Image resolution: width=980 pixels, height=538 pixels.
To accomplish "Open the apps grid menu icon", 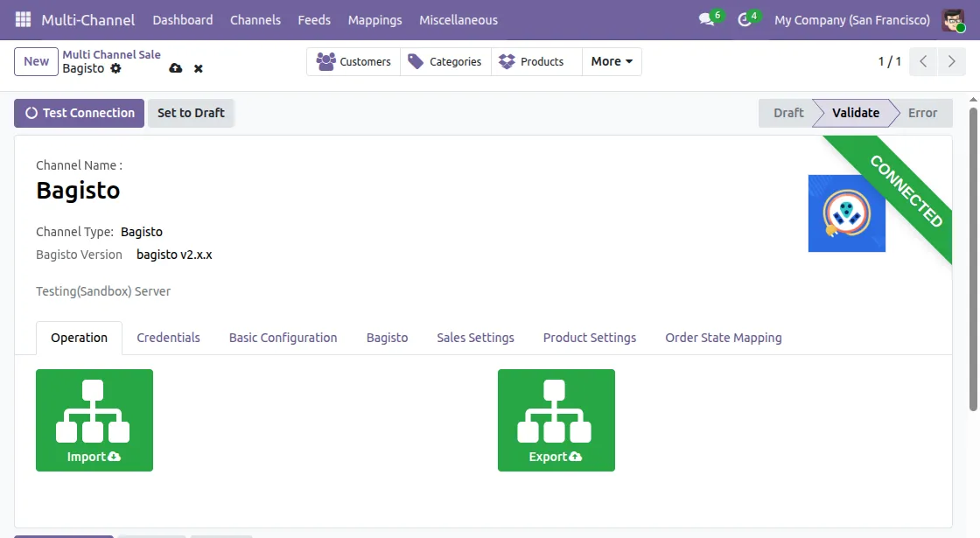I will pos(23,19).
